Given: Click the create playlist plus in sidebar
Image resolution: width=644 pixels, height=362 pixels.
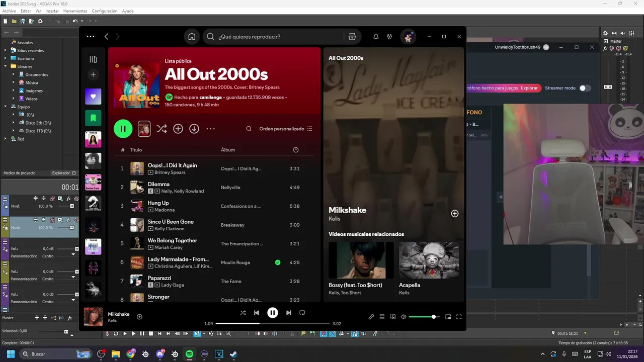Looking at the screenshot, I should tap(93, 75).
